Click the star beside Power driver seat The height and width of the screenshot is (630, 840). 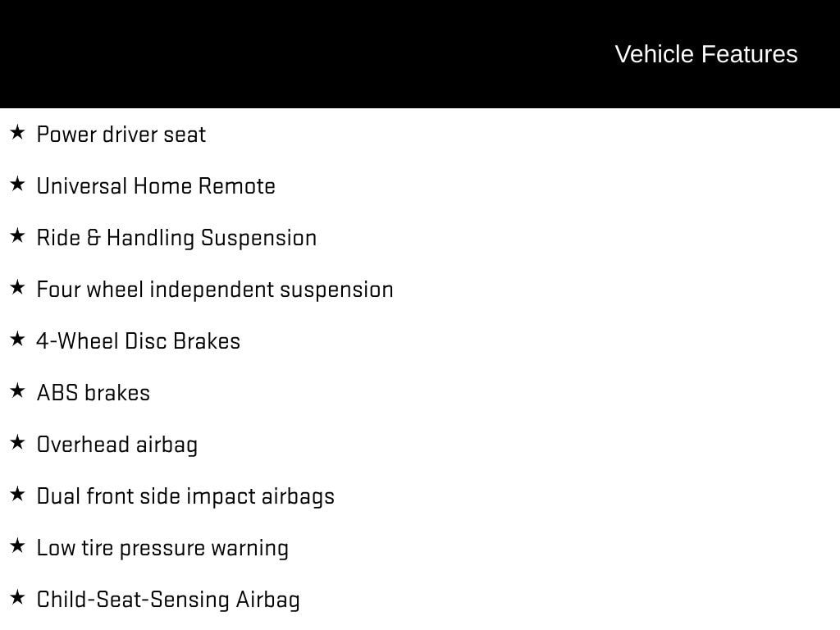17,132
